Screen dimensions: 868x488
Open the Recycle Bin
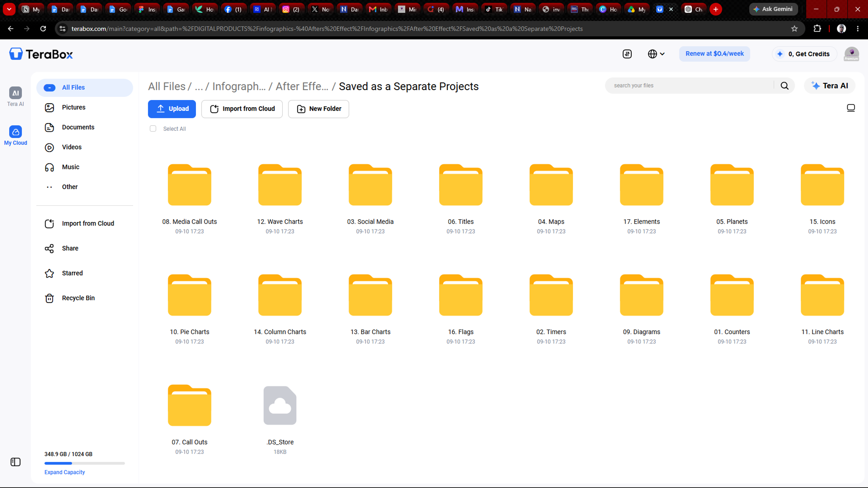point(85,298)
